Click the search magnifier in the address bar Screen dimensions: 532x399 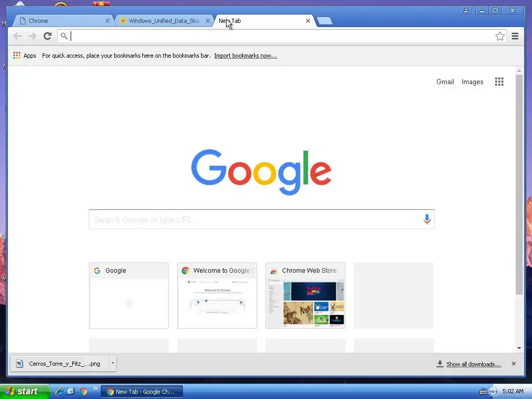(64, 36)
